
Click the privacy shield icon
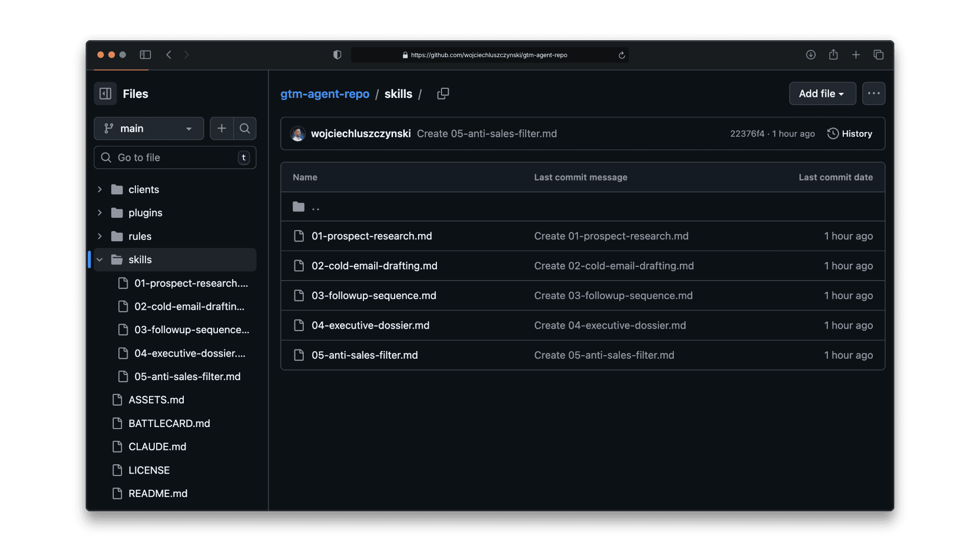337,55
